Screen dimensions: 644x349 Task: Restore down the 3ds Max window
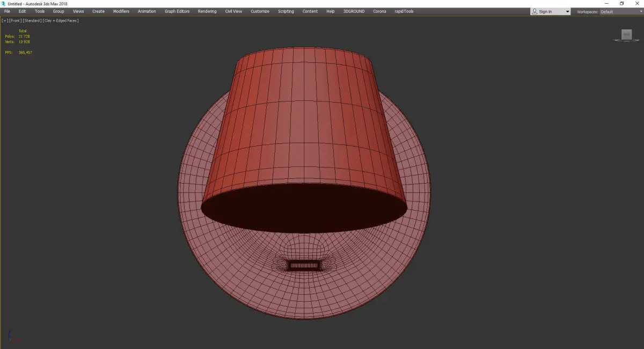[x=621, y=4]
